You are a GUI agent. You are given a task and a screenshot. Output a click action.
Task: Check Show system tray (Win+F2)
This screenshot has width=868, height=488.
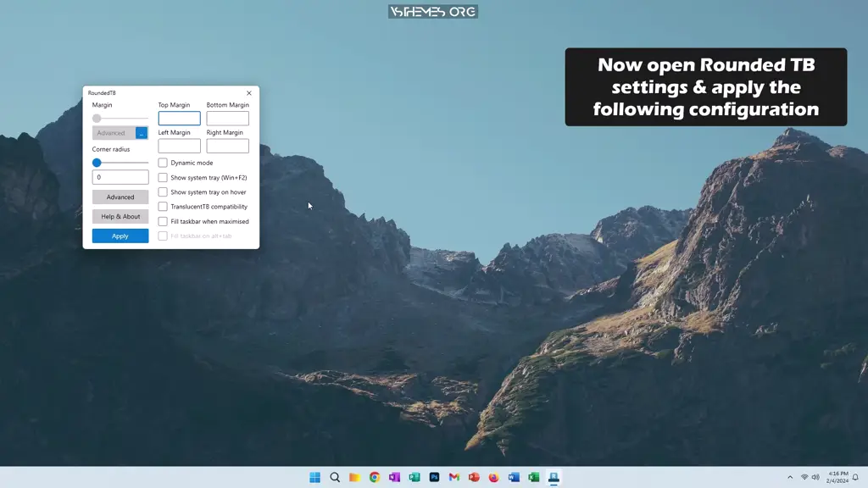(x=162, y=177)
